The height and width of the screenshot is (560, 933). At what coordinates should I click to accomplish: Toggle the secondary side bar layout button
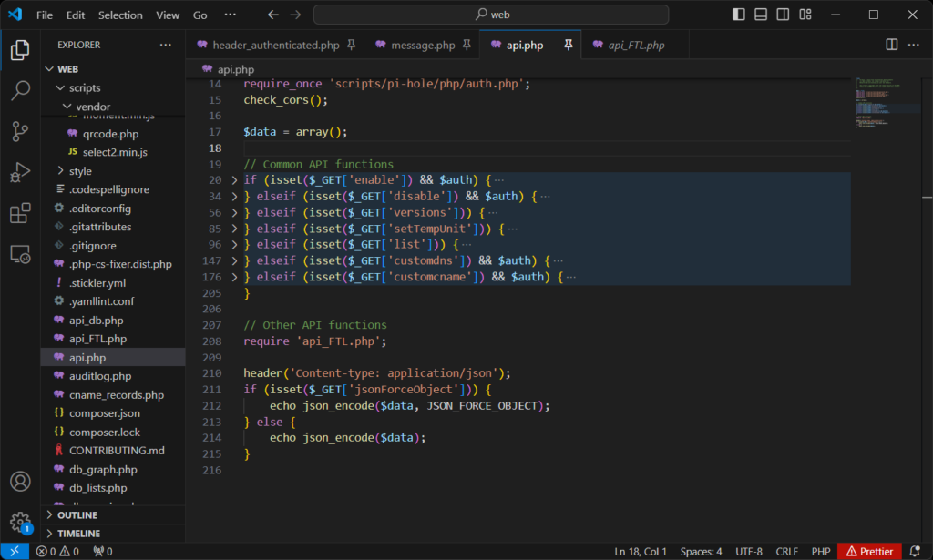coord(784,15)
